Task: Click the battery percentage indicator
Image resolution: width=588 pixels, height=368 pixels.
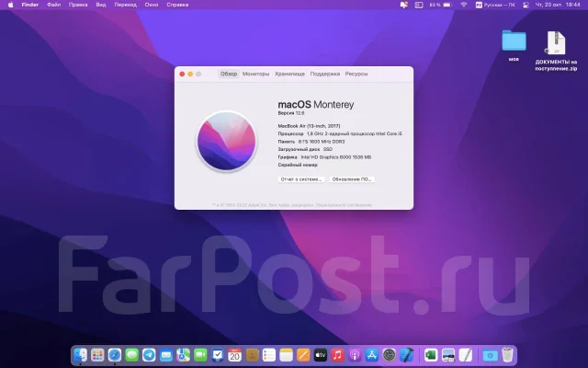Action: click(x=441, y=5)
